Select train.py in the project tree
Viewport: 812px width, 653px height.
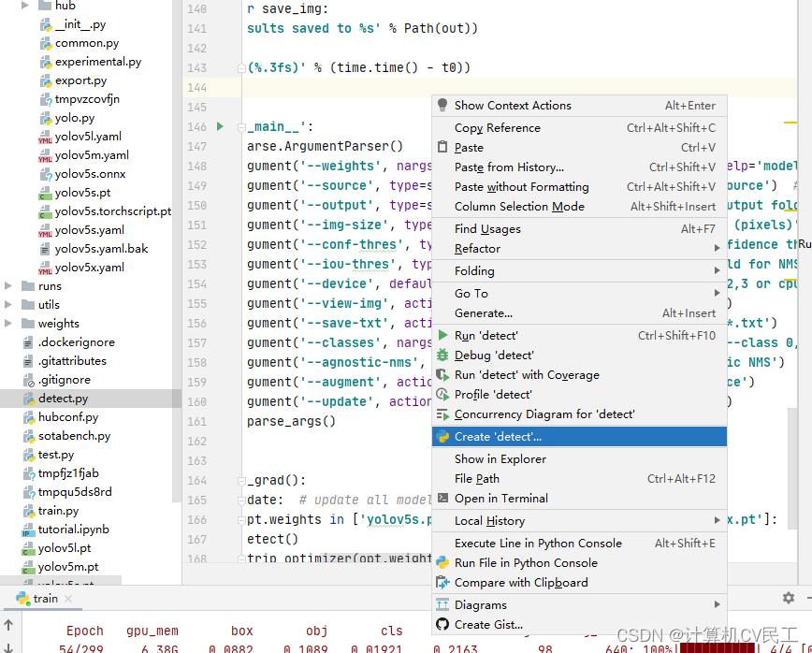(58, 510)
